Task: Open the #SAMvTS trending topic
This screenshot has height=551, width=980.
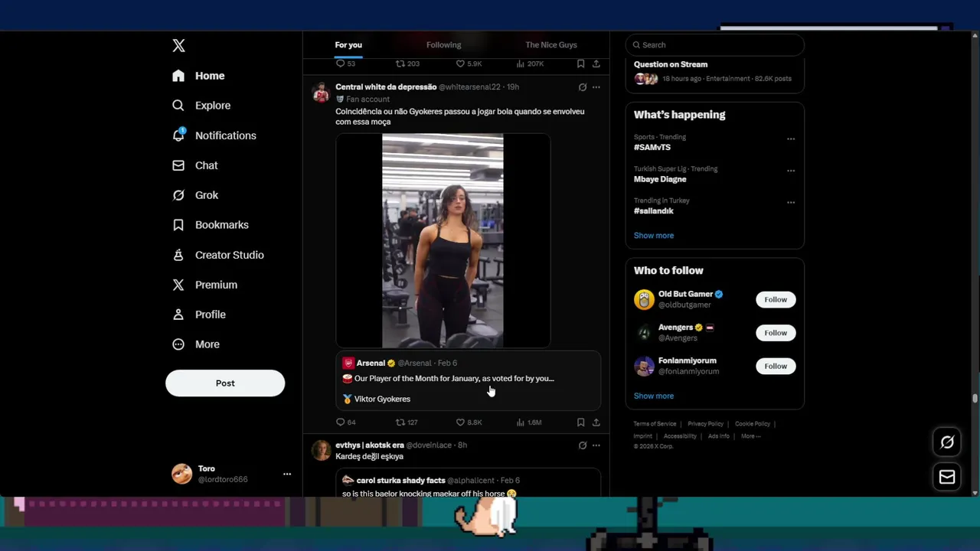Action: click(x=652, y=147)
